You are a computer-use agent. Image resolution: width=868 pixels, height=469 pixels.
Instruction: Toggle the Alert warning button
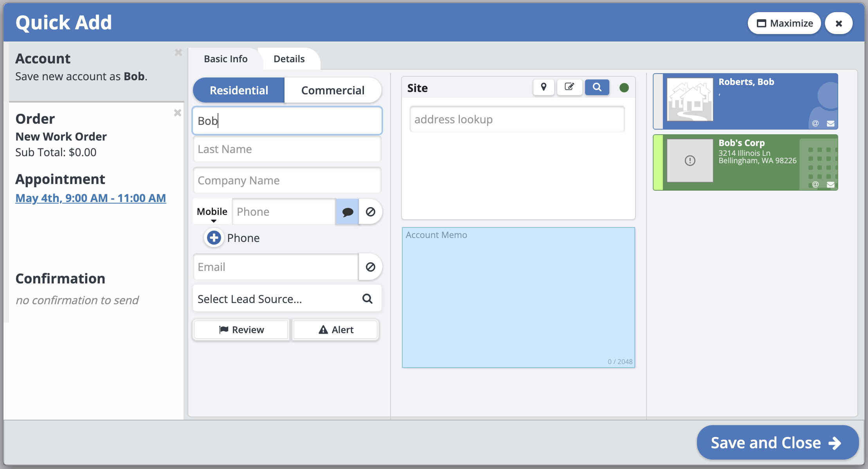(x=336, y=330)
